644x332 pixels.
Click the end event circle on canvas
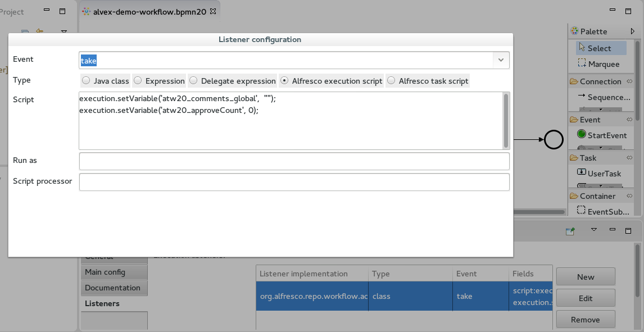point(554,139)
